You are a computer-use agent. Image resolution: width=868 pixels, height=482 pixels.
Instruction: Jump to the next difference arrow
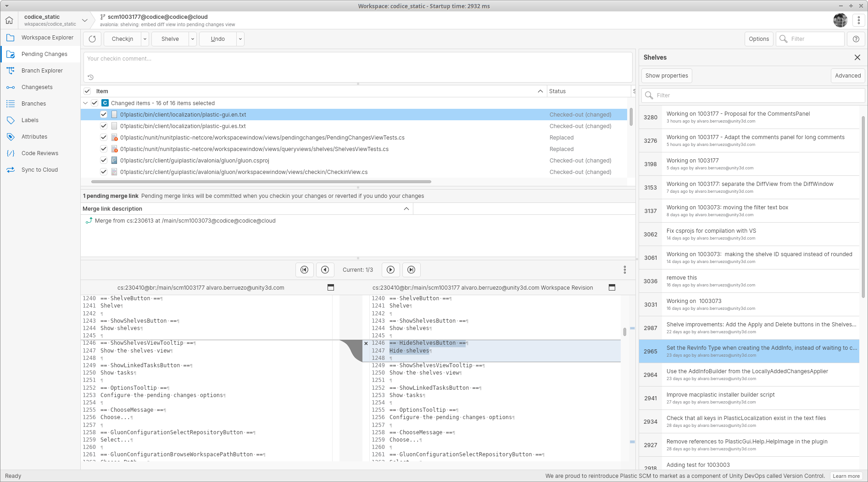click(390, 270)
